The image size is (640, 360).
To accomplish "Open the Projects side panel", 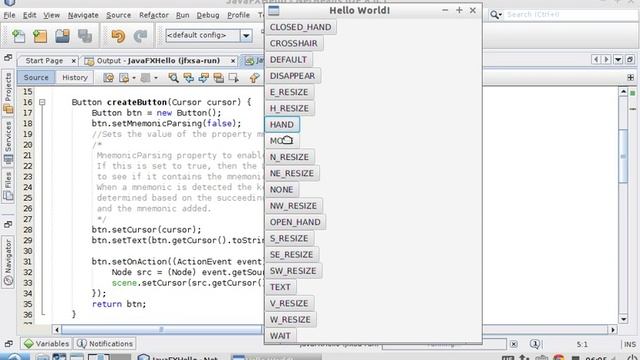I will 8,93.
